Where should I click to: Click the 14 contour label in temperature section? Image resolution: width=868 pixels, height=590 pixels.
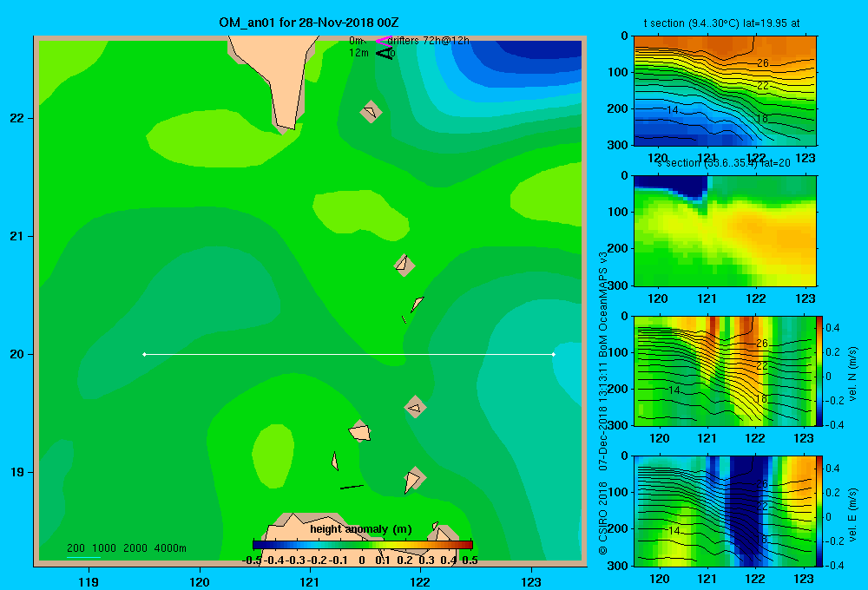pyautogui.click(x=673, y=109)
